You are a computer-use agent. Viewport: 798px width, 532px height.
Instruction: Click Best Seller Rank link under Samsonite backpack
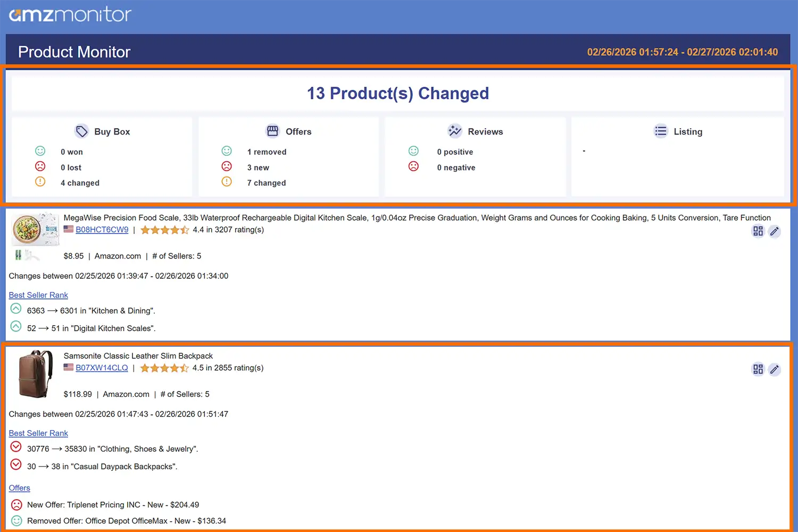(38, 434)
